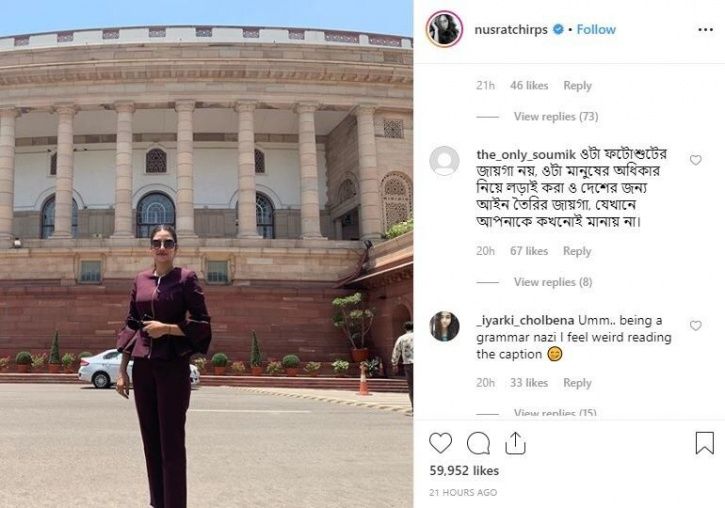The image size is (725, 508).
Task: Open _iyarki_cholbena's profile avatar
Action: point(444,326)
